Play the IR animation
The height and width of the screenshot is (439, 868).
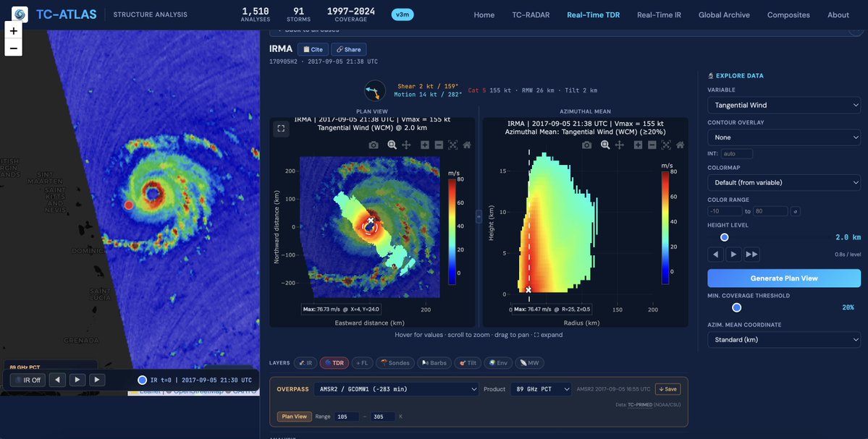[77, 380]
